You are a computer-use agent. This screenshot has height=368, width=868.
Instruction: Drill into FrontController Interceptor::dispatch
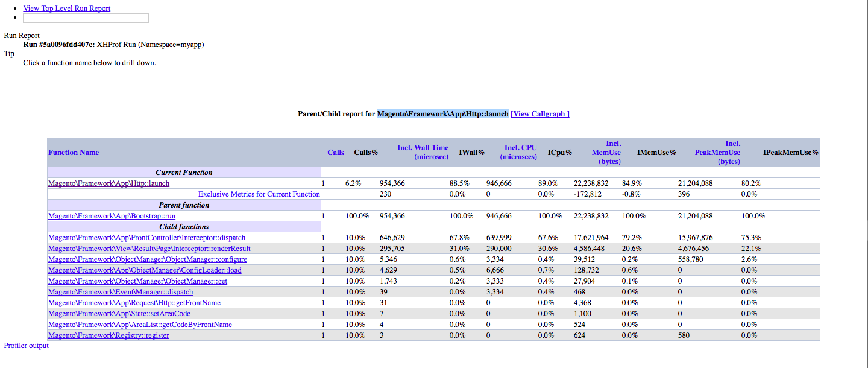(x=146, y=238)
